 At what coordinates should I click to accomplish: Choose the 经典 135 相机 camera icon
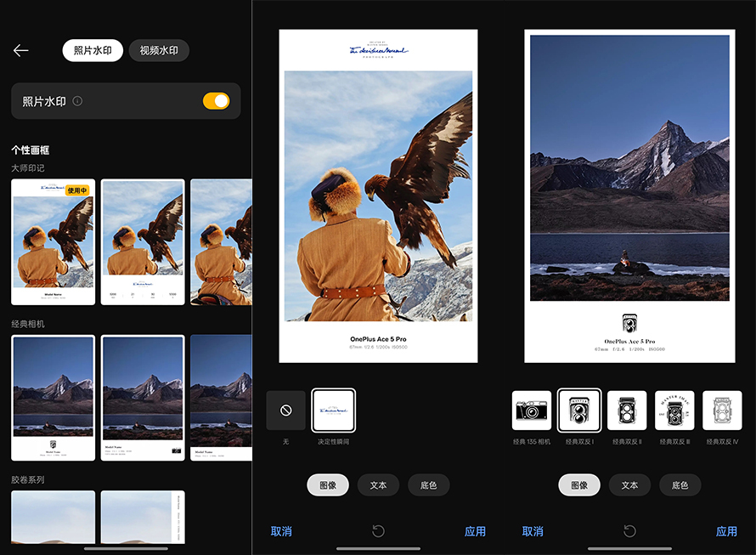(531, 411)
